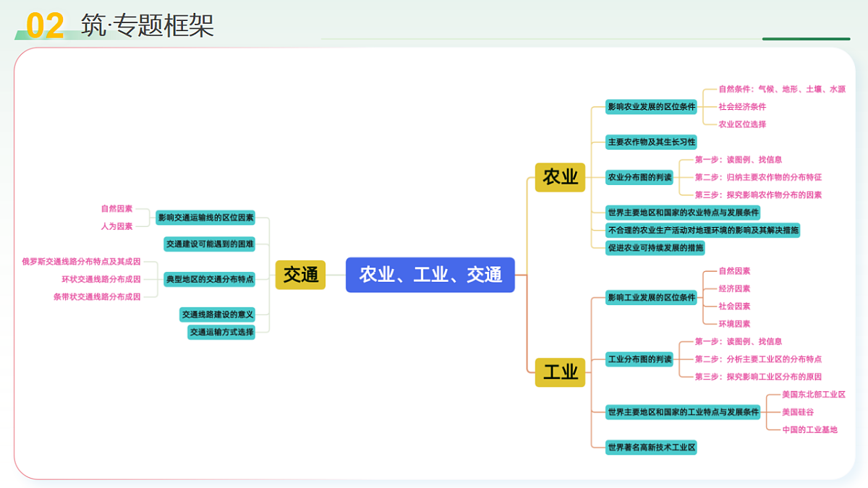The image size is (868, 488).
Task: Click the yellow 农业 branch node
Action: pyautogui.click(x=561, y=177)
